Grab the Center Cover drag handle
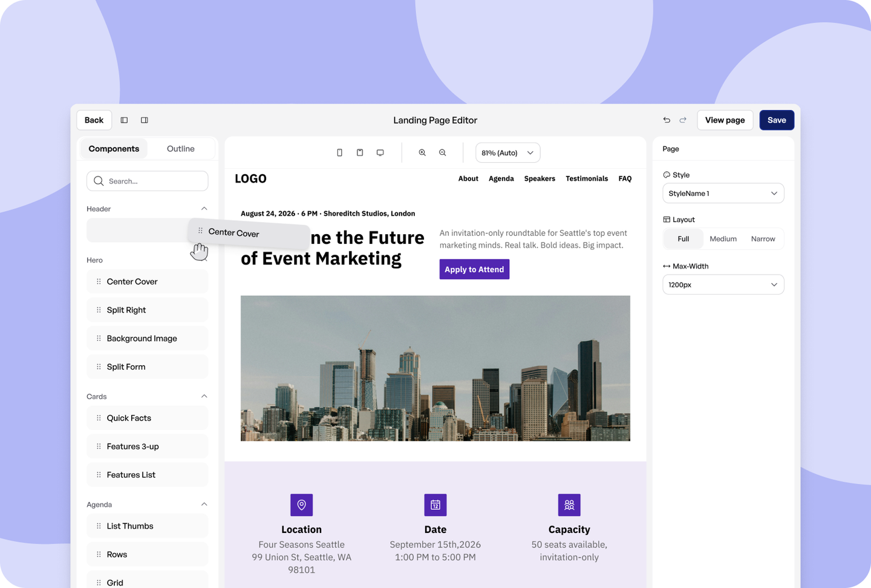The image size is (871, 588). pyautogui.click(x=99, y=281)
